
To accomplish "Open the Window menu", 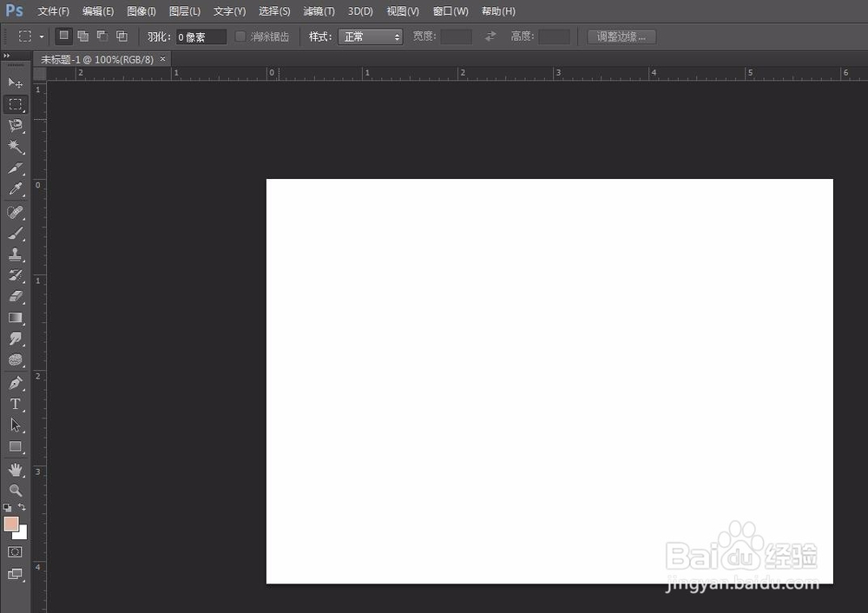I will tap(450, 11).
